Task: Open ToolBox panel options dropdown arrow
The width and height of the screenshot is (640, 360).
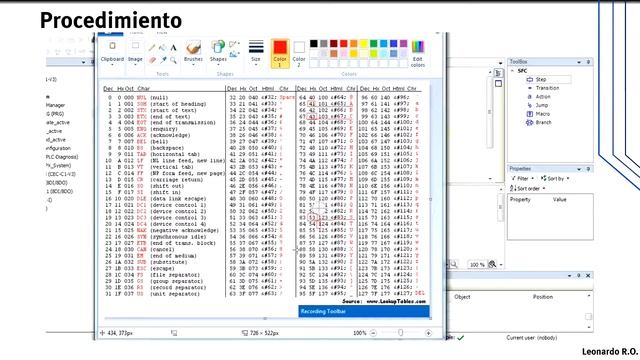Action: click(x=579, y=62)
